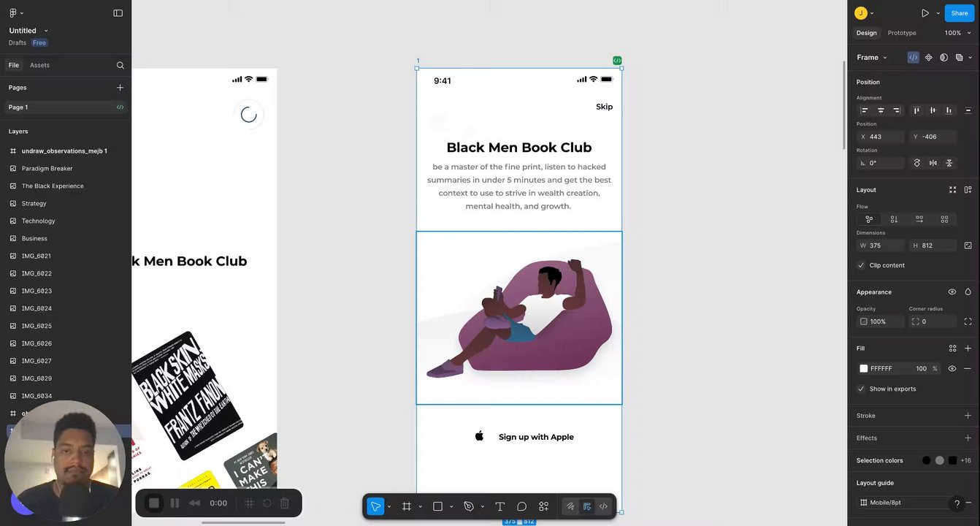This screenshot has height=526, width=980.
Task: Select Page 1 in pages list
Action: (x=66, y=107)
